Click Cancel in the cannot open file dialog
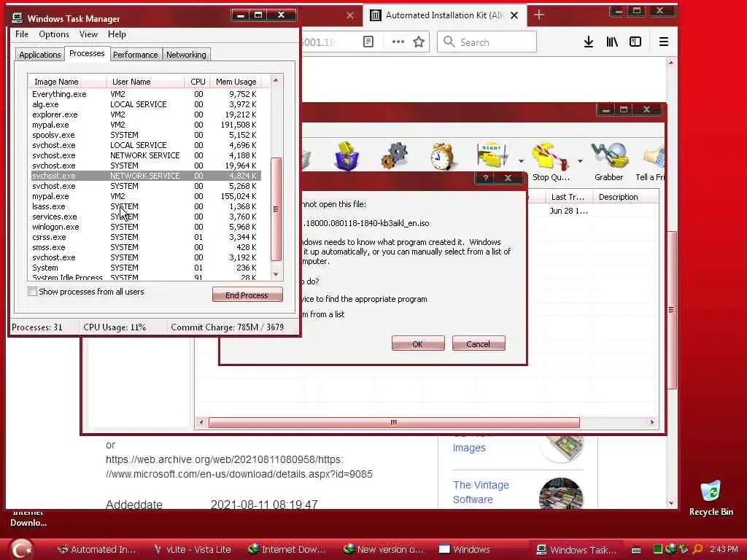747x560 pixels. [x=478, y=344]
